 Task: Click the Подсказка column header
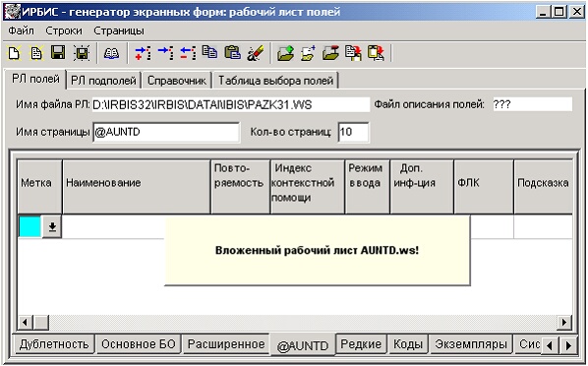point(544,187)
